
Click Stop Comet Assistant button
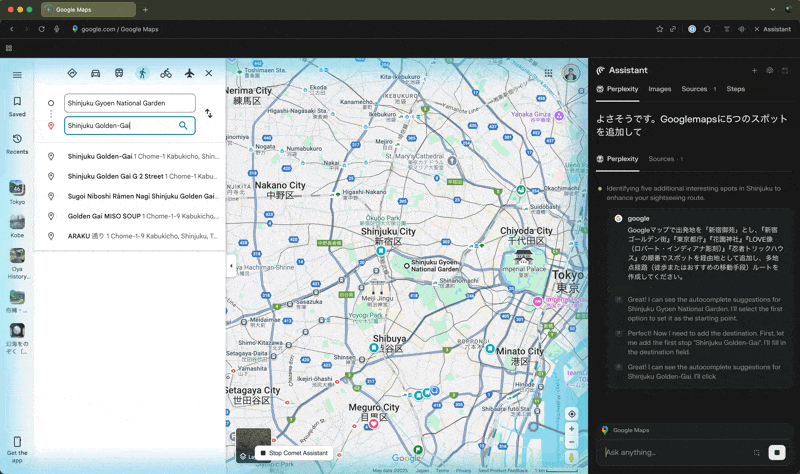294,453
